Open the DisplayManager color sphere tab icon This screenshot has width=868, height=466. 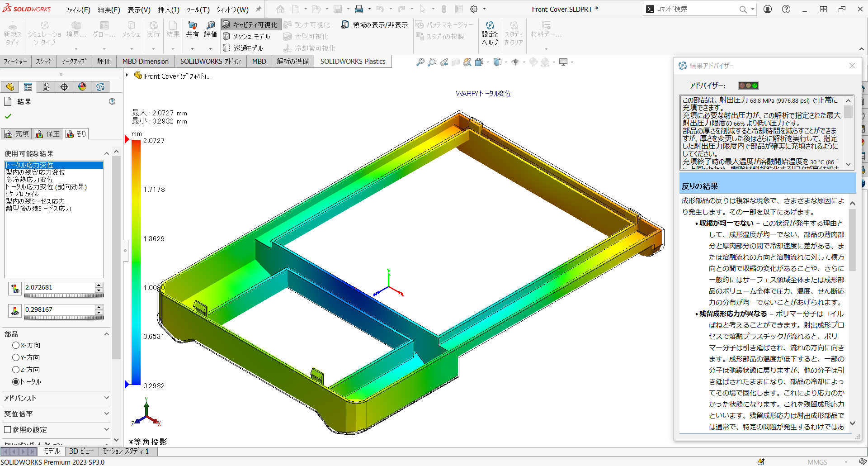point(82,87)
